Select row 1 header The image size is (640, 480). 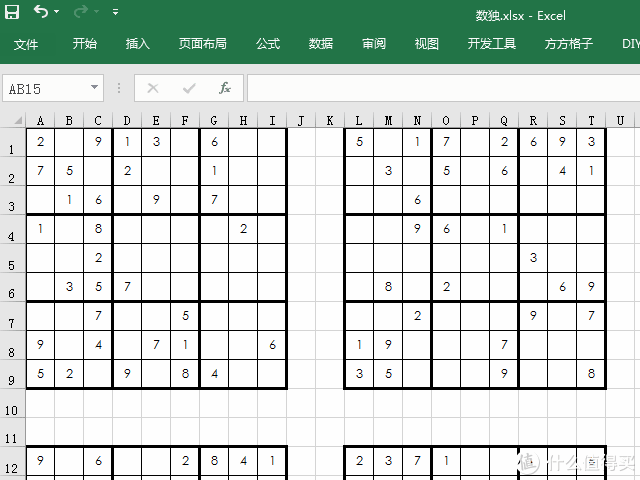tap(12, 142)
